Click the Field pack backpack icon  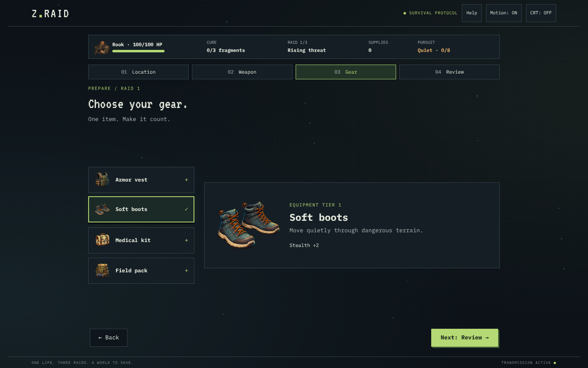tap(102, 270)
